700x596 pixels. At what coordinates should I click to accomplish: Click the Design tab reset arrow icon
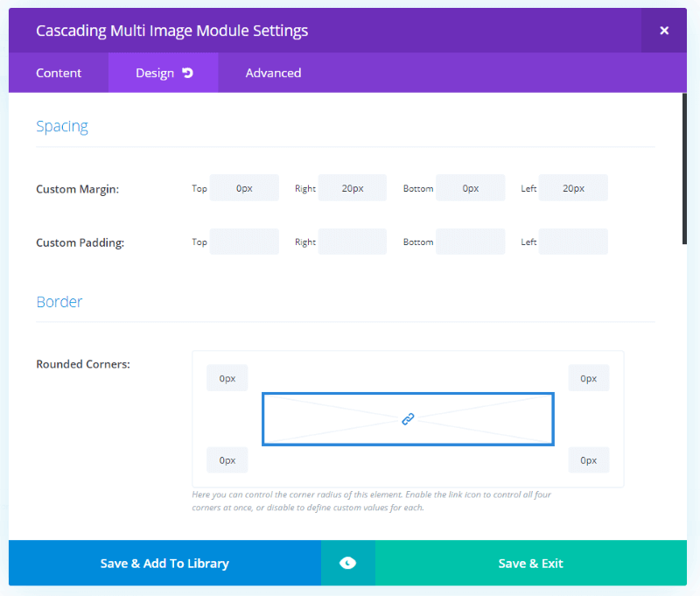(x=187, y=73)
